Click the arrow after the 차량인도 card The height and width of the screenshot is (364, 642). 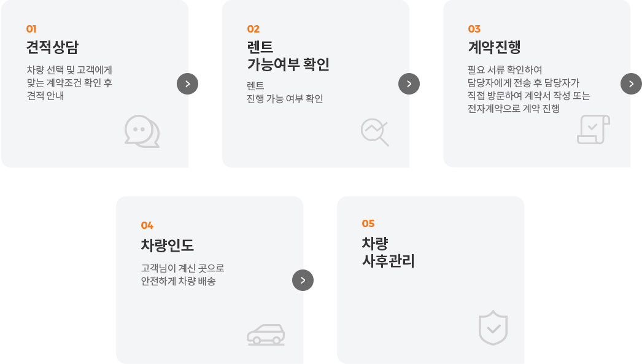[303, 281]
